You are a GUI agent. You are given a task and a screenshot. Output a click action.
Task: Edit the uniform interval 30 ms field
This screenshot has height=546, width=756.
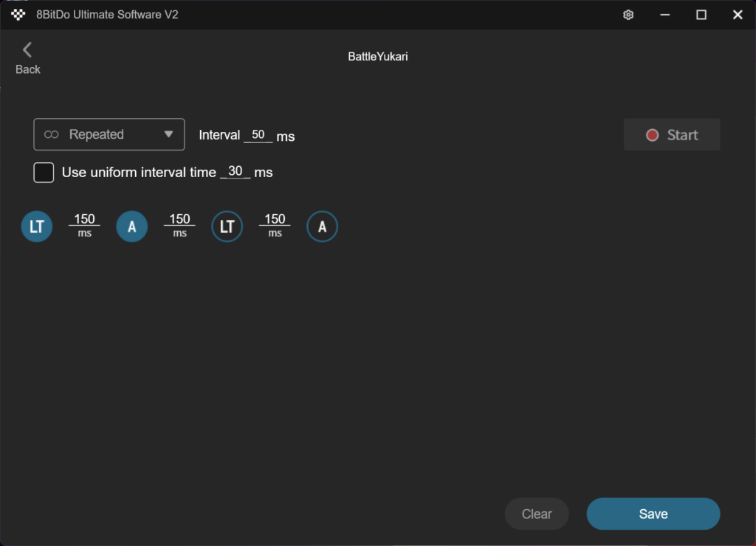[x=236, y=172]
